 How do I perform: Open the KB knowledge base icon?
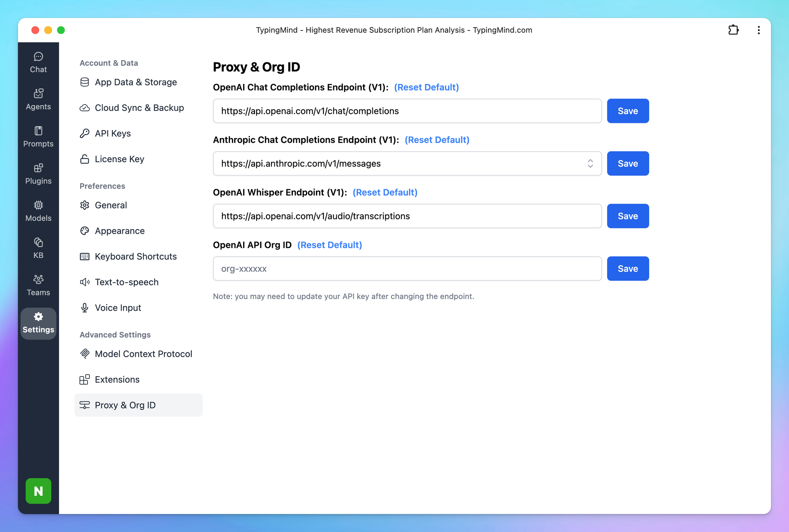tap(38, 248)
